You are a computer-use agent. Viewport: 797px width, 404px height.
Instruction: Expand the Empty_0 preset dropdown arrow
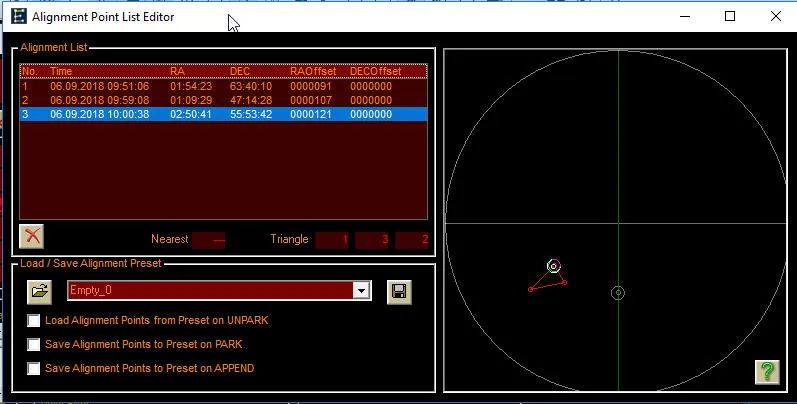pyautogui.click(x=361, y=291)
